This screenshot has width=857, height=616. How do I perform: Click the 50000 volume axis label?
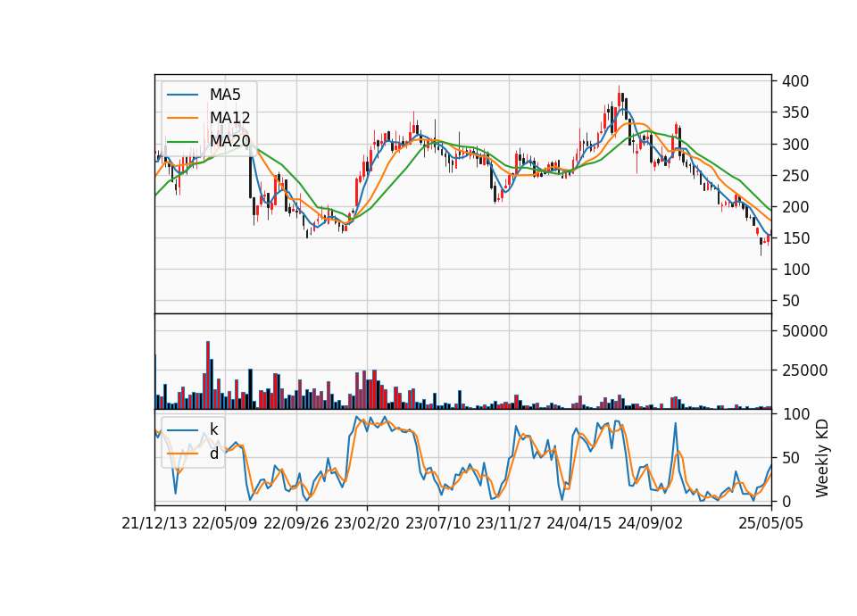pos(804,331)
